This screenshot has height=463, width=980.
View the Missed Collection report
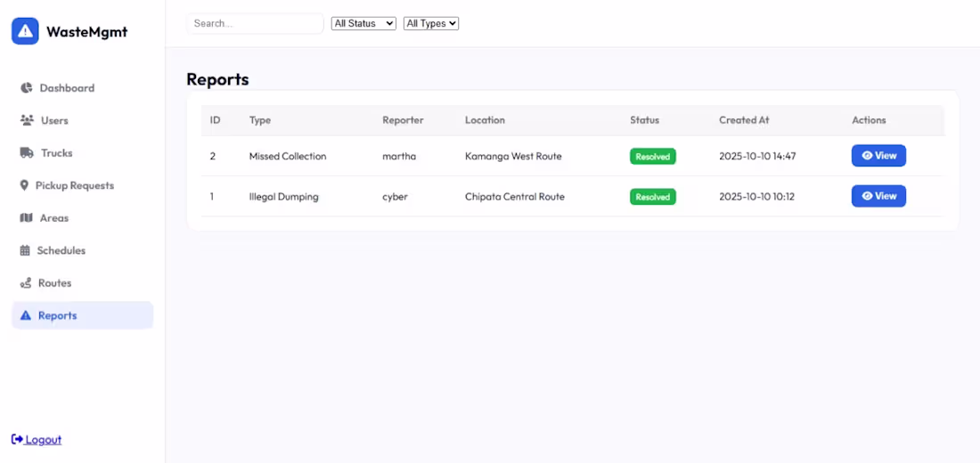click(878, 156)
